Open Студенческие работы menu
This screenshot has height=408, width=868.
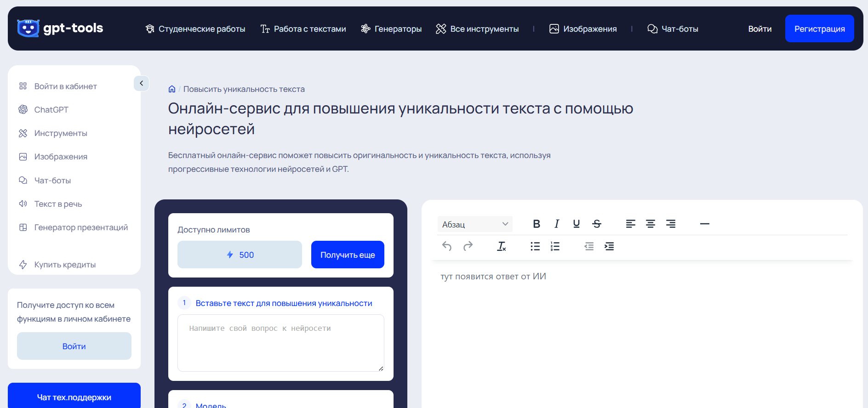click(x=195, y=29)
